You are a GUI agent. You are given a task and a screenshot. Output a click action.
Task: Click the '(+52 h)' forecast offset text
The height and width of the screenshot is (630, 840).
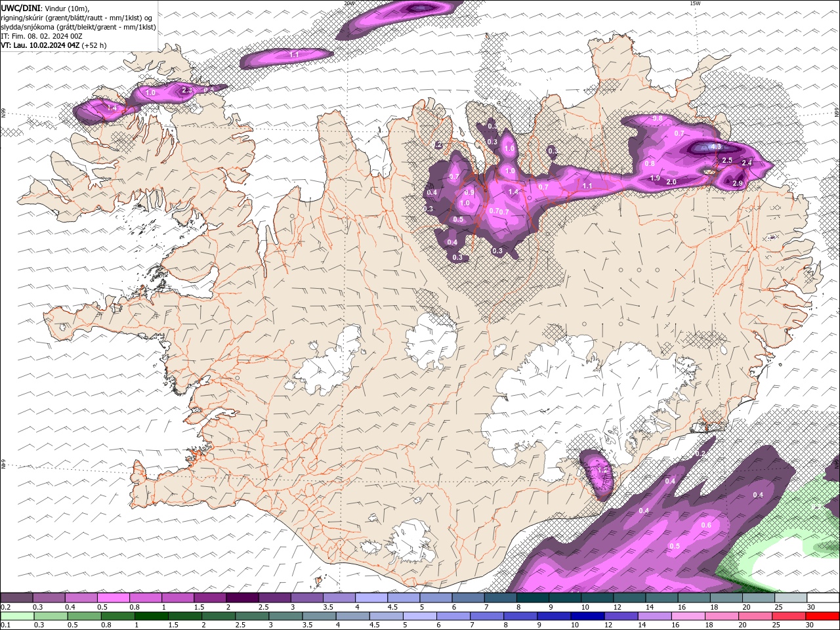[94, 45]
